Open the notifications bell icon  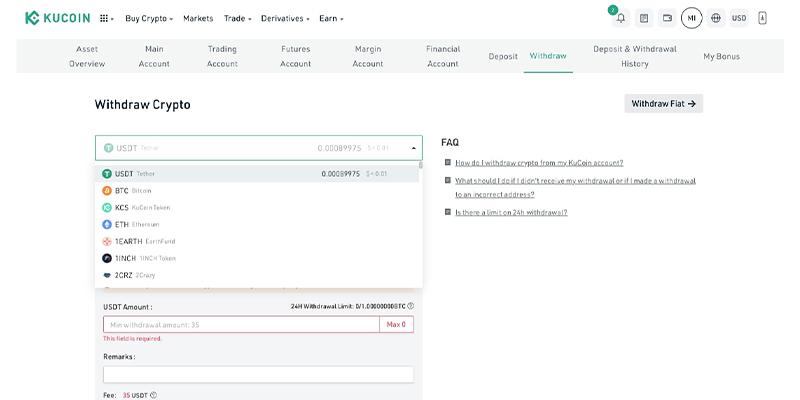tap(621, 18)
